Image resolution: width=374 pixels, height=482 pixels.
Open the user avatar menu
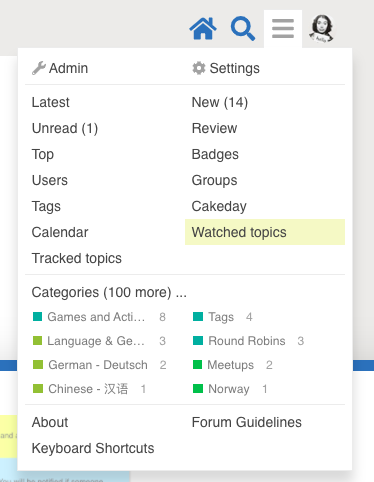click(x=322, y=29)
